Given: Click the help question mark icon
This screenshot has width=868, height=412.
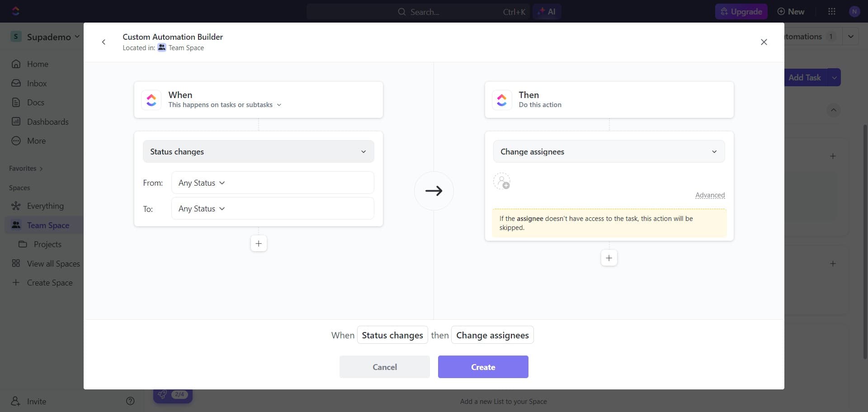Looking at the screenshot, I should (x=130, y=401).
